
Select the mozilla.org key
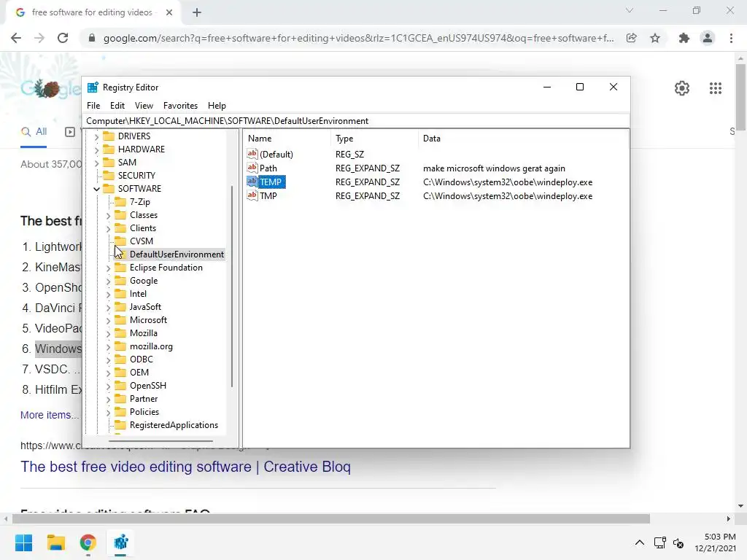pyautogui.click(x=151, y=346)
